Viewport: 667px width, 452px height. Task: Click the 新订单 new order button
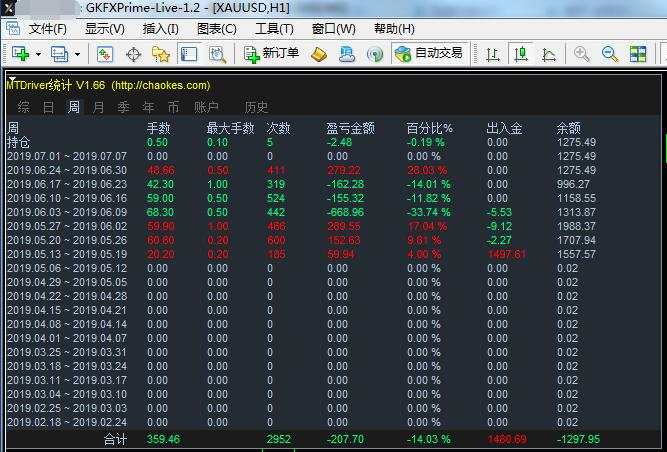tap(271, 54)
